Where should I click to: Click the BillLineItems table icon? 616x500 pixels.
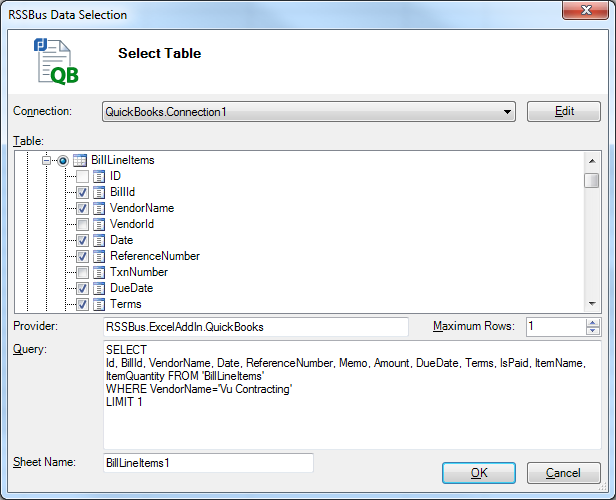pyautogui.click(x=81, y=160)
